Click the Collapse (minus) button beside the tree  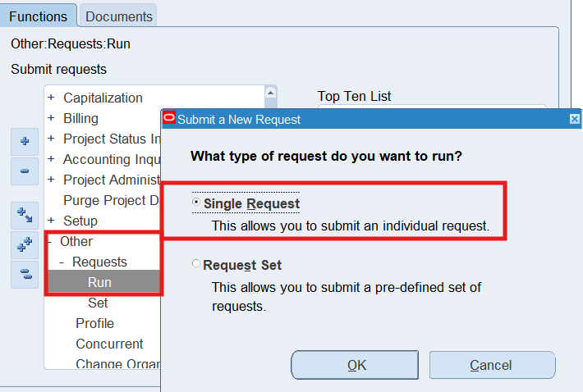pos(24,171)
